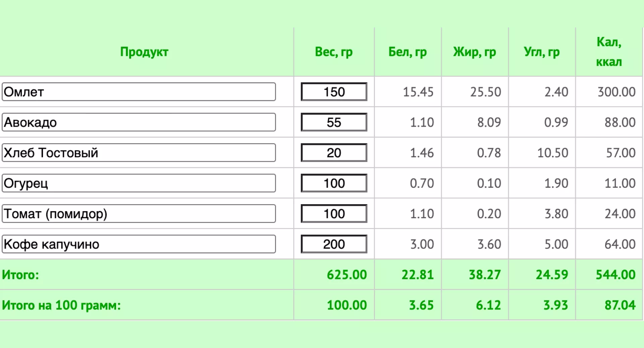Select the weight field showing 55
This screenshot has width=644, height=348.
pos(334,122)
